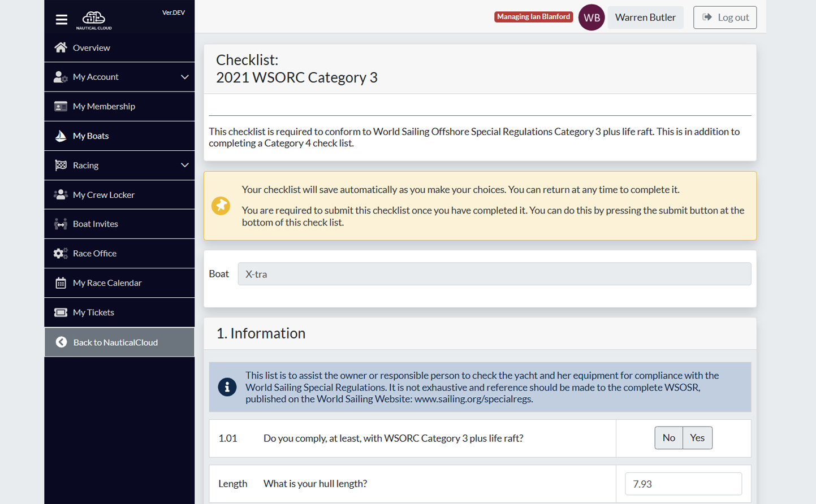
Task: Open the Boat Invites menu item
Action: pyautogui.click(x=119, y=224)
